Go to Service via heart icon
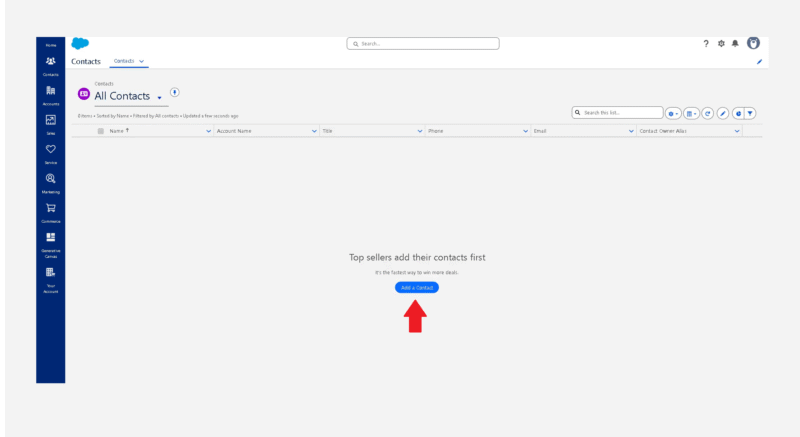 (50, 150)
